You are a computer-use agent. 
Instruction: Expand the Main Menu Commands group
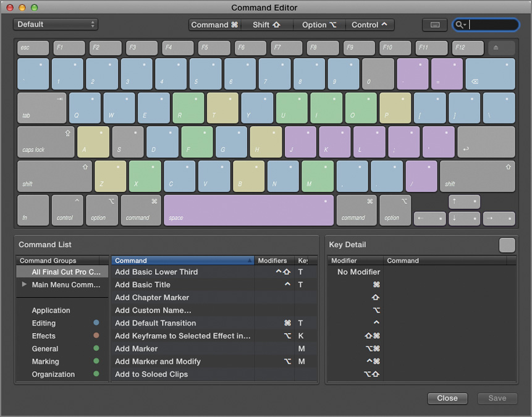click(24, 284)
